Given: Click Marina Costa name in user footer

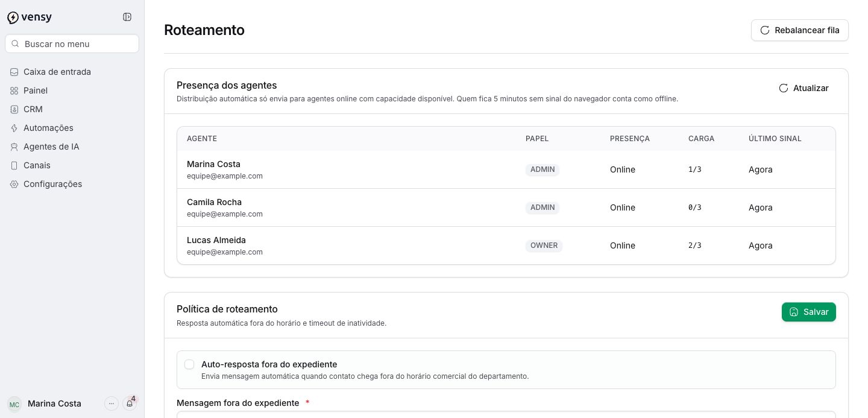Looking at the screenshot, I should [54, 404].
